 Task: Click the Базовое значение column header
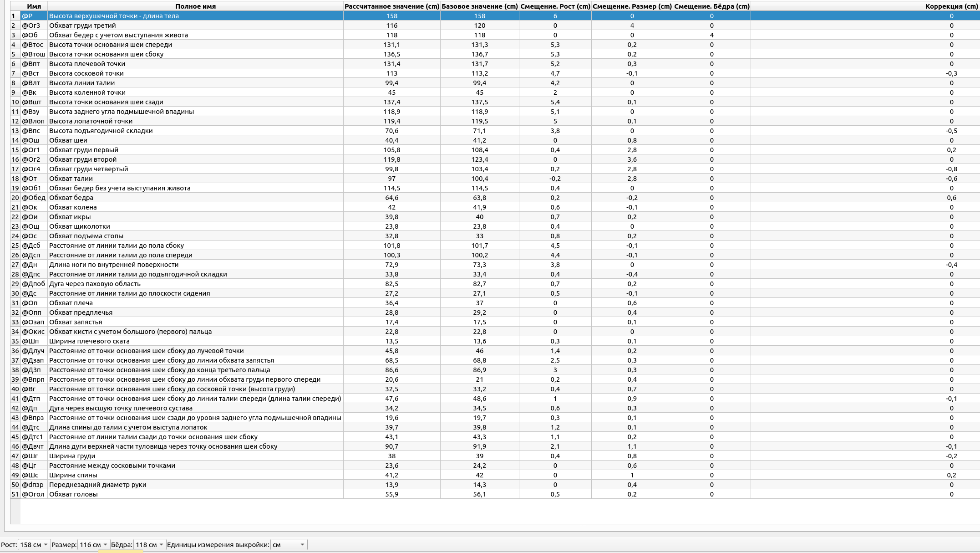coord(480,6)
